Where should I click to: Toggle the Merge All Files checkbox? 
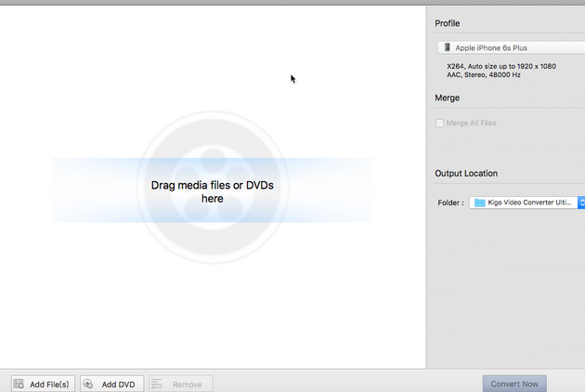click(x=439, y=123)
